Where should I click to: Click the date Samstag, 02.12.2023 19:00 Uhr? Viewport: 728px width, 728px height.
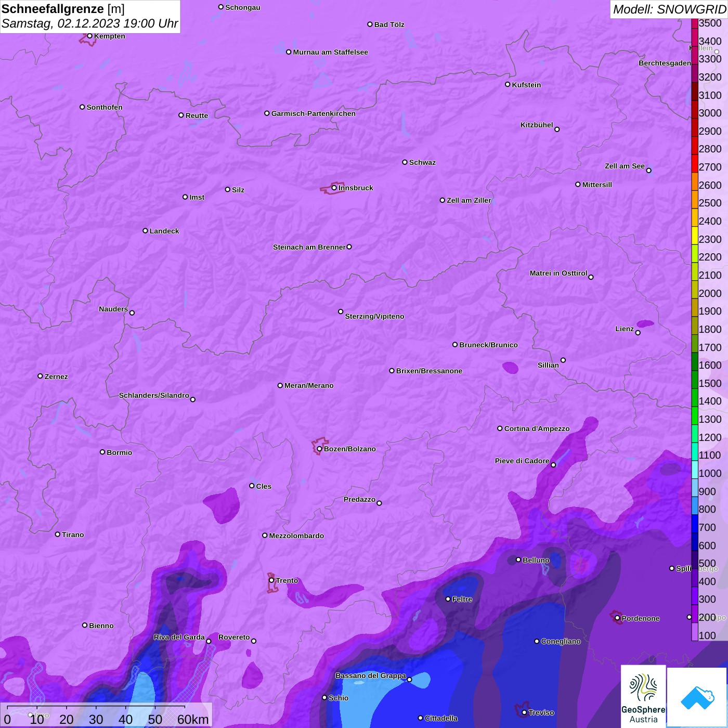coord(89,23)
